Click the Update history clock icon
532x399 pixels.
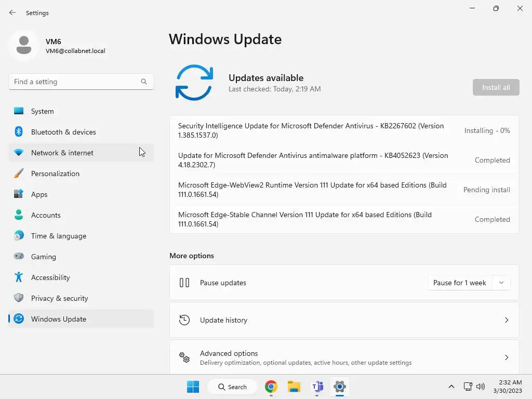(x=184, y=320)
